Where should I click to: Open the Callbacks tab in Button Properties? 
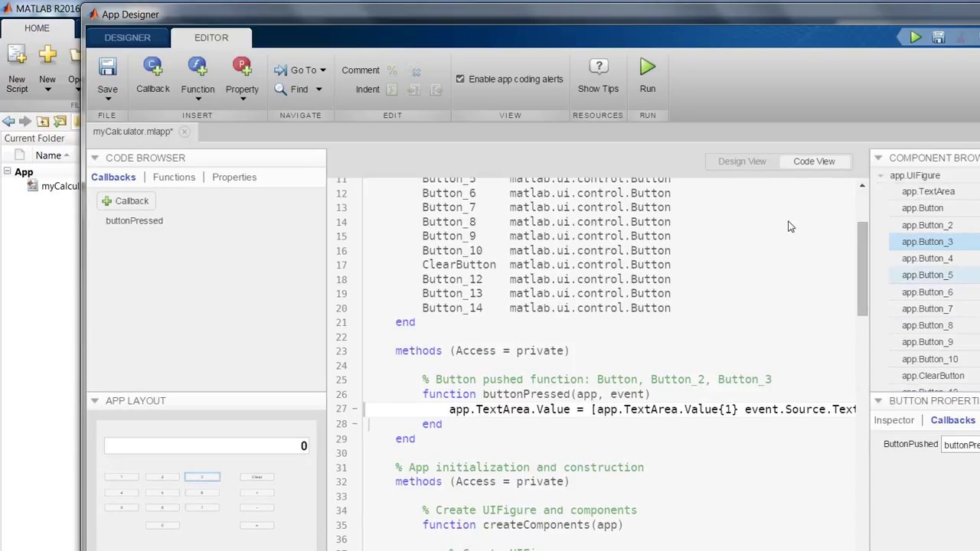[x=953, y=420]
